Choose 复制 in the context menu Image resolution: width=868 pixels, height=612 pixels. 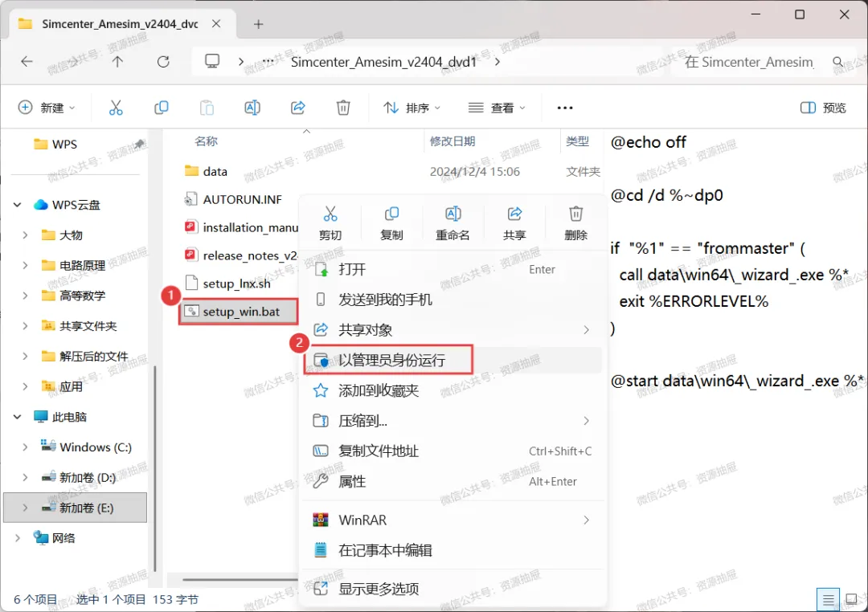(x=391, y=223)
